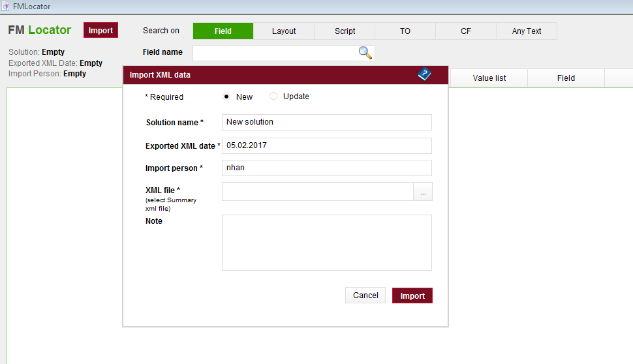
Task: Choose the Any Text search tab
Action: (x=527, y=31)
